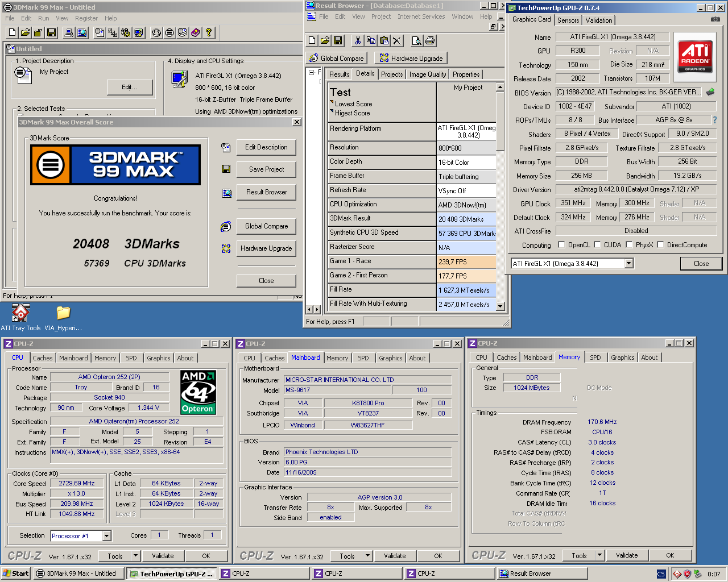Viewport: 728px width, 582px height.
Task: Enable the OpenCL checkbox in GPU-Z
Action: pyautogui.click(x=561, y=245)
